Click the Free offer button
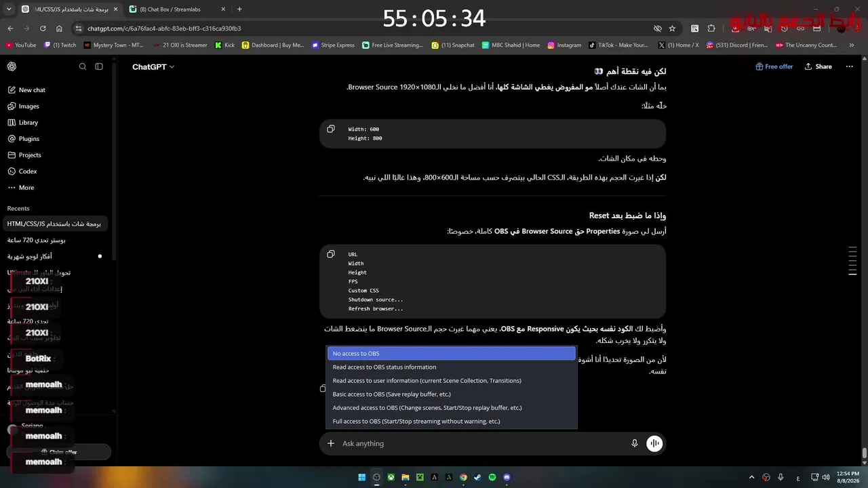Viewport: 868px width, 488px height. click(x=774, y=66)
